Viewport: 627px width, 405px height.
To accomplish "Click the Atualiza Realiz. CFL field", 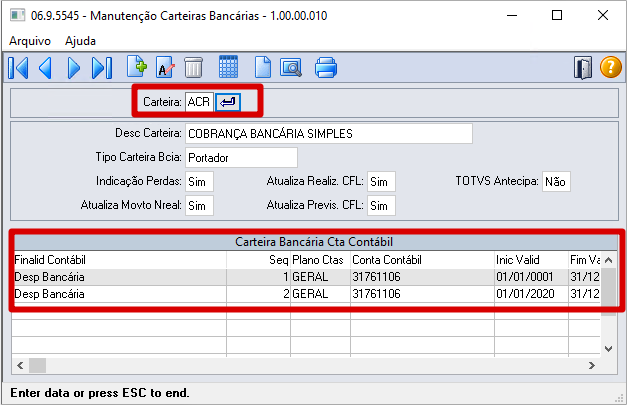I will (x=381, y=182).
